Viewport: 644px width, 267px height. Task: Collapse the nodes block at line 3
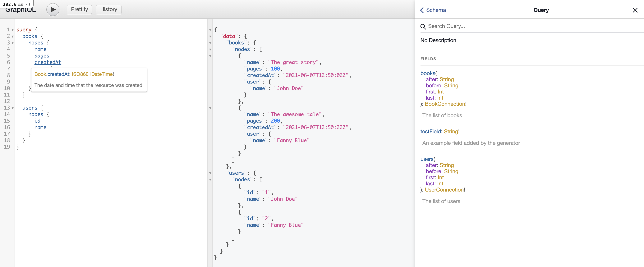point(12,43)
